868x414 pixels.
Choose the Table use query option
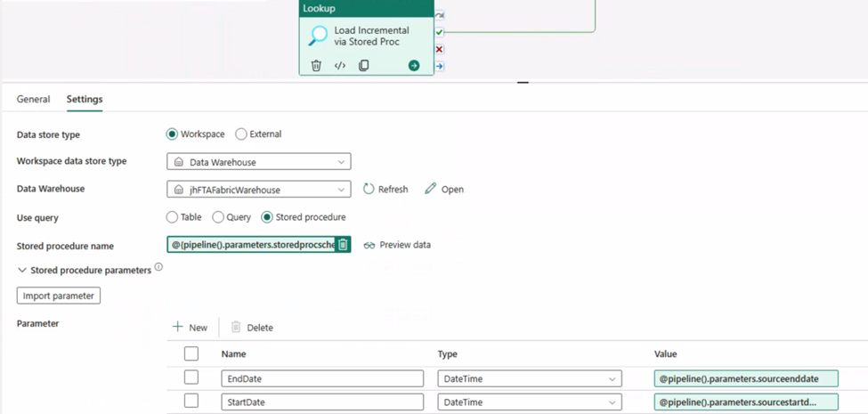[172, 217]
